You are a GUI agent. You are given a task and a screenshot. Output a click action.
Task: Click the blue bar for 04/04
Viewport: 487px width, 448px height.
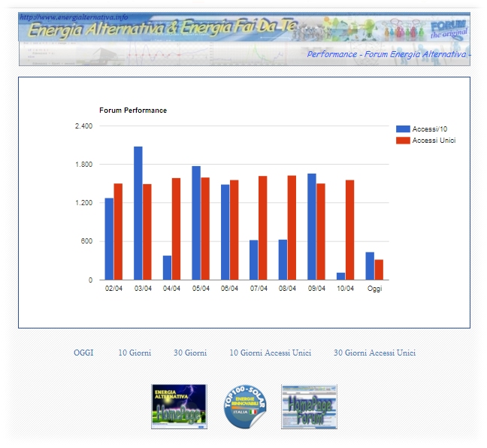click(x=167, y=268)
